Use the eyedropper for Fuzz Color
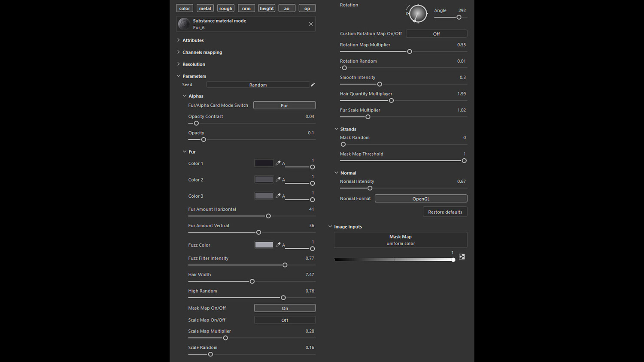Screen dimensions: 644x362 tap(278, 244)
